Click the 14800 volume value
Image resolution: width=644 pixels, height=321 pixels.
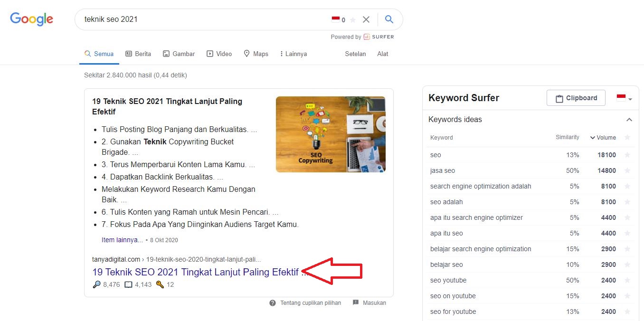coord(607,170)
